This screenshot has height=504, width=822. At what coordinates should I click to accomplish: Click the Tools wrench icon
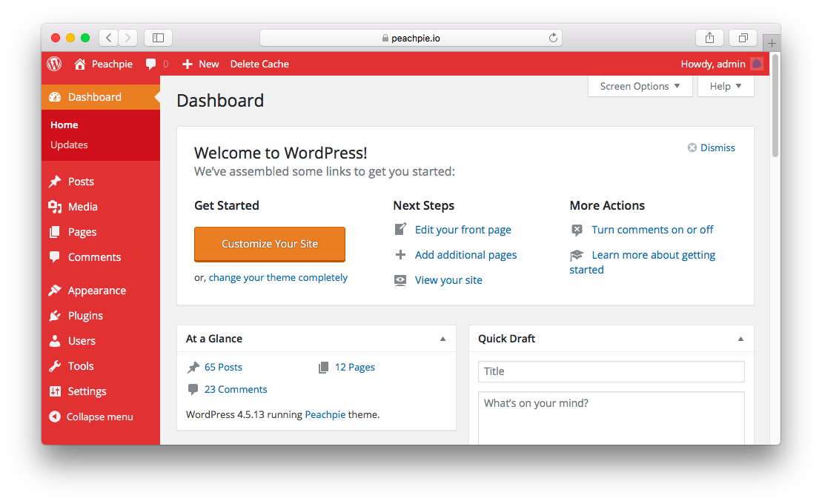[55, 366]
